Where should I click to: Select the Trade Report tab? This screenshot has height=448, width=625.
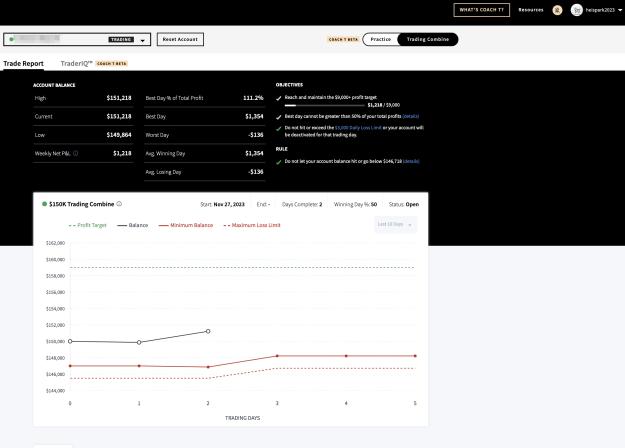point(24,63)
